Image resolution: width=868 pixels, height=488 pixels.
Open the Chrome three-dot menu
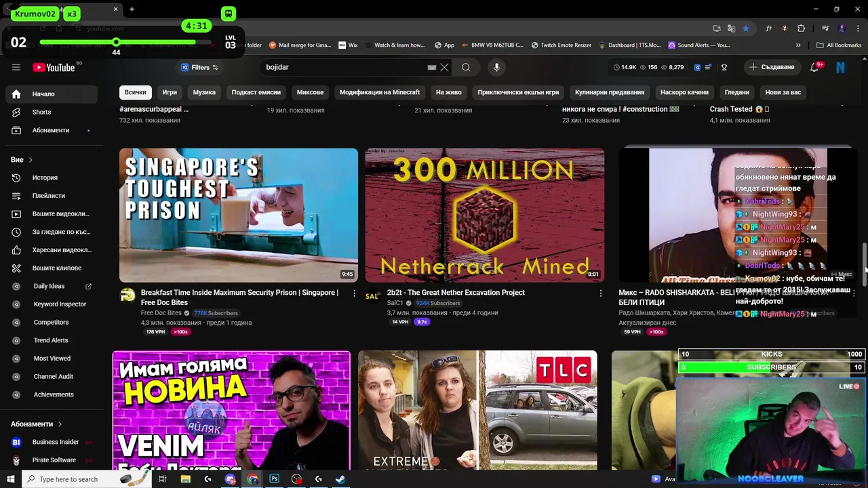tap(856, 28)
